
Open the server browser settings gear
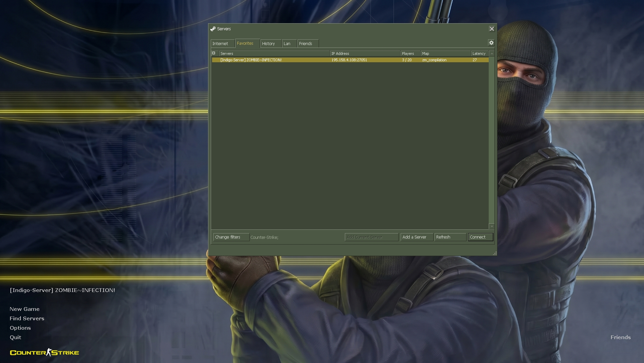pyautogui.click(x=491, y=43)
